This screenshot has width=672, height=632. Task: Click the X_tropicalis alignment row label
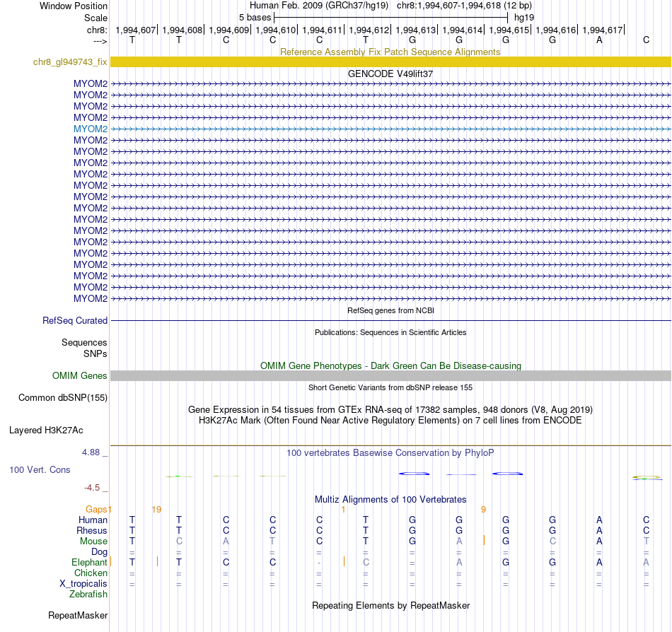pos(83,584)
